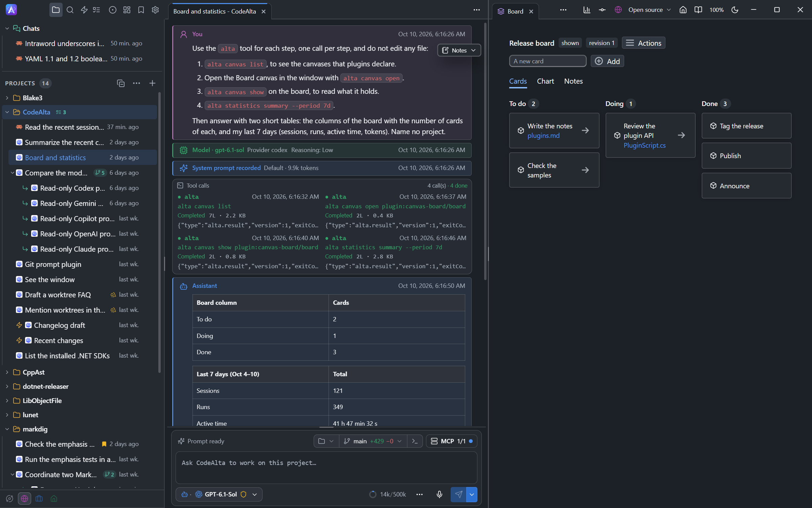Move Write the notes card forward
Image resolution: width=812 pixels, height=508 pixels.
coord(585,130)
